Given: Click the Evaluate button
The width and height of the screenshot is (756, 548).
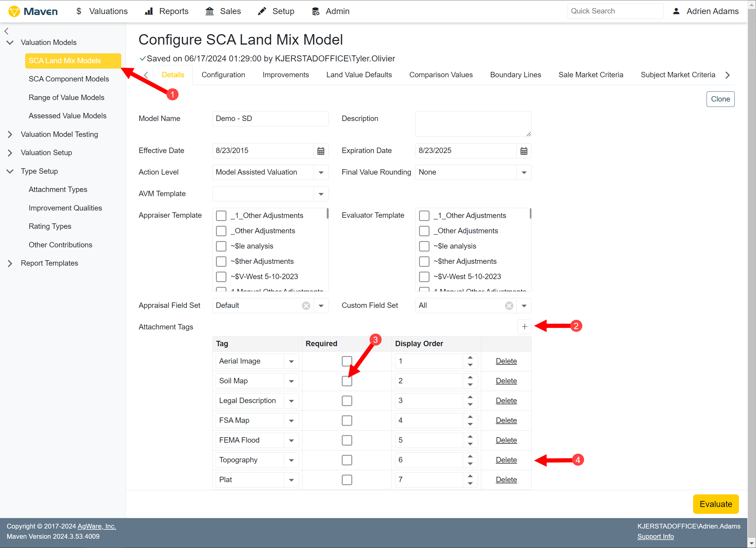Looking at the screenshot, I should click(716, 504).
